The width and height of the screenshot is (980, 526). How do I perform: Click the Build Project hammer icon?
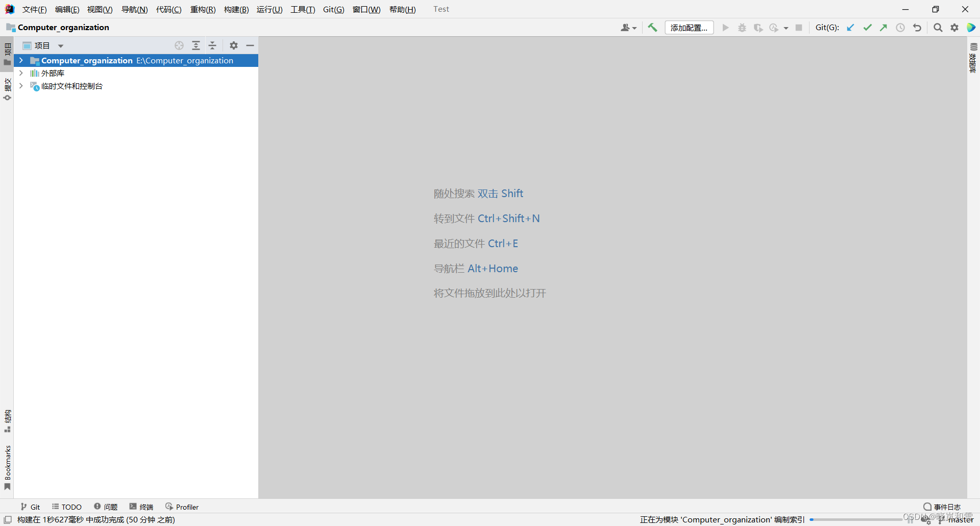[652, 28]
